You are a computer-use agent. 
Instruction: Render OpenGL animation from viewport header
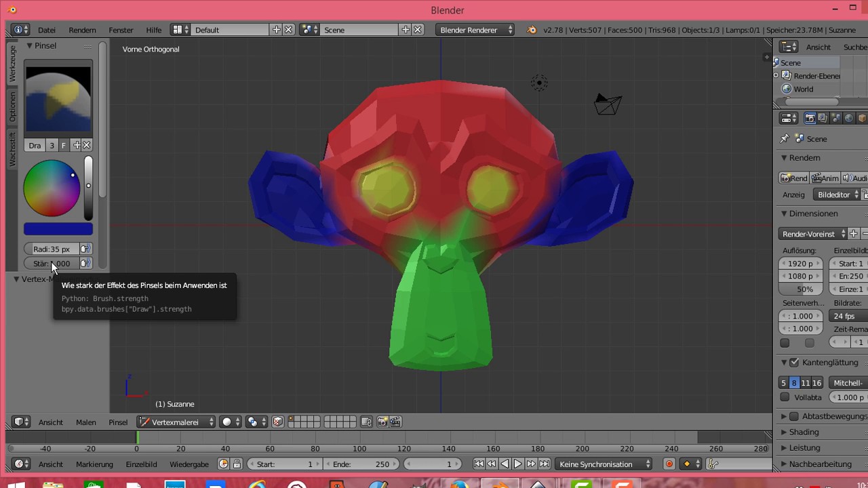(395, 422)
